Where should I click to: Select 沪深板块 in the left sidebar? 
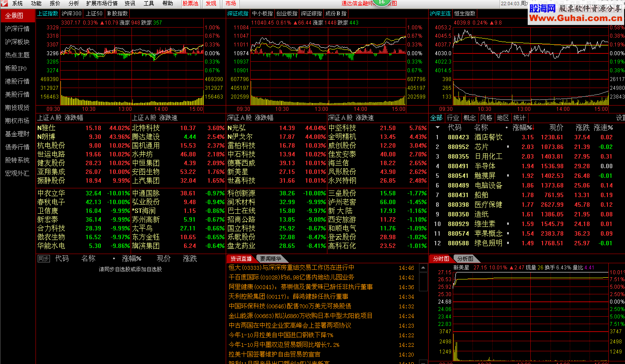coord(18,42)
